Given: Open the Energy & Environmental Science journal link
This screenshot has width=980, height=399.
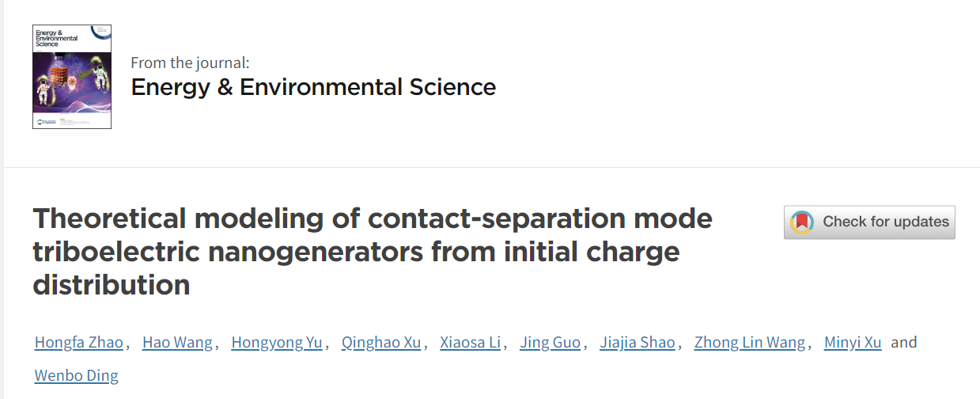Looking at the screenshot, I should coord(313,87).
